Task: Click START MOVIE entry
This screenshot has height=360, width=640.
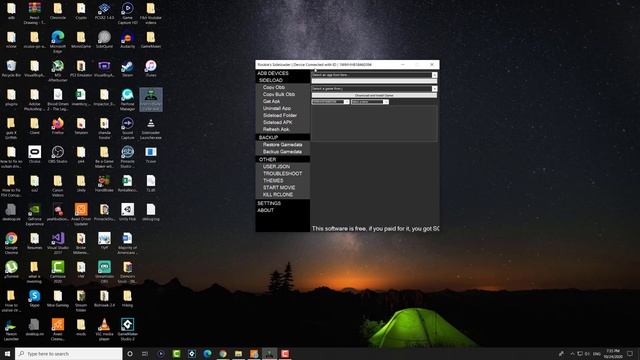Action: click(x=279, y=187)
